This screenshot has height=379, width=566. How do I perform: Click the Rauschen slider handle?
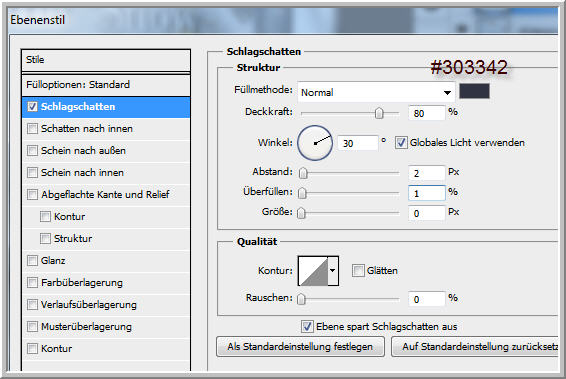(301, 299)
